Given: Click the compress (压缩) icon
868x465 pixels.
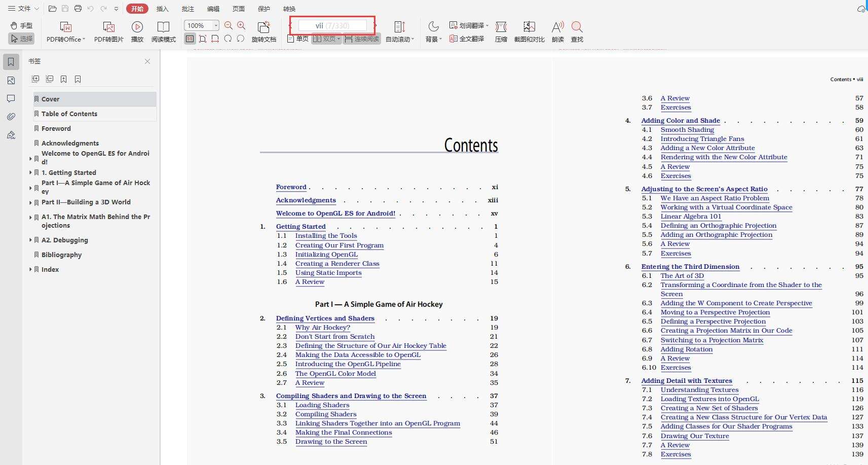Looking at the screenshot, I should click(501, 31).
